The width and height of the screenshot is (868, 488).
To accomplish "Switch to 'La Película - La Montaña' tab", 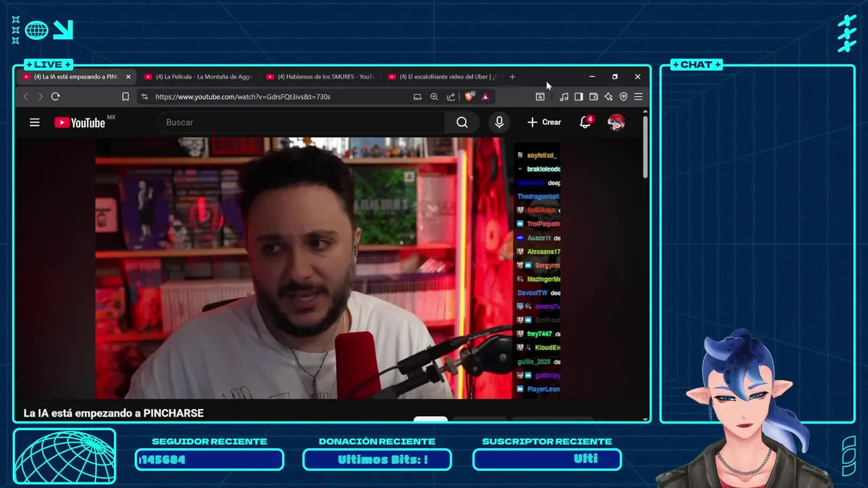I will point(197,77).
